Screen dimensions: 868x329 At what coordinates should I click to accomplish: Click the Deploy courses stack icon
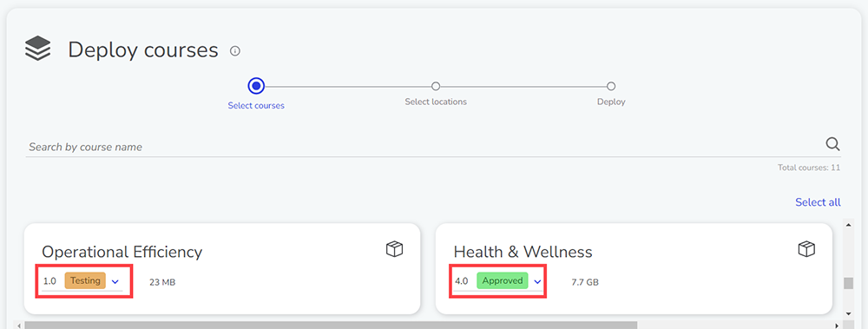37,49
